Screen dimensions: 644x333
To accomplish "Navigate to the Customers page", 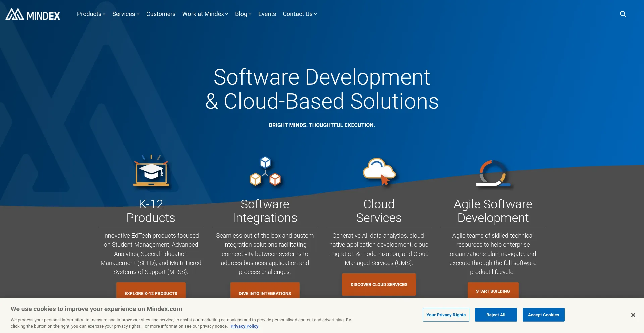I will point(161,14).
